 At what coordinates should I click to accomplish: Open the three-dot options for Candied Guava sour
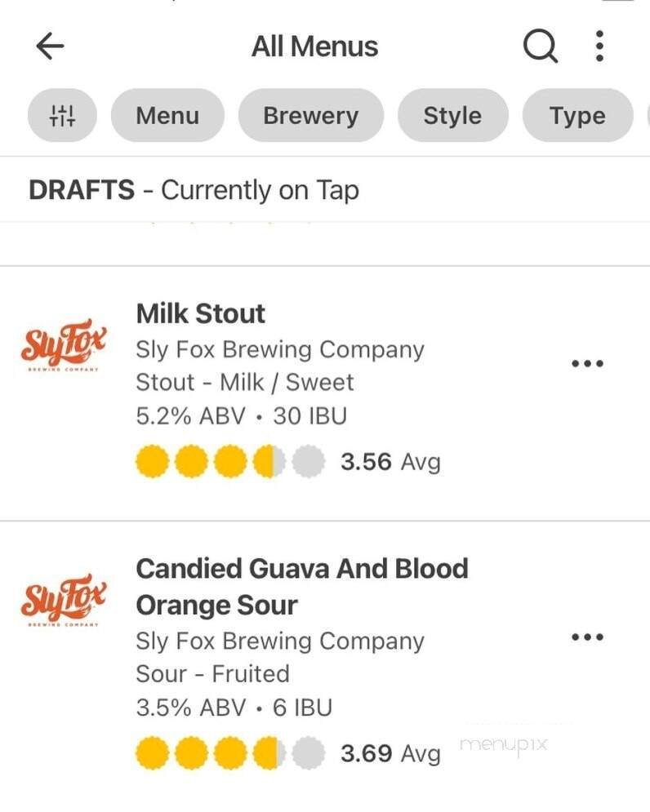587,637
